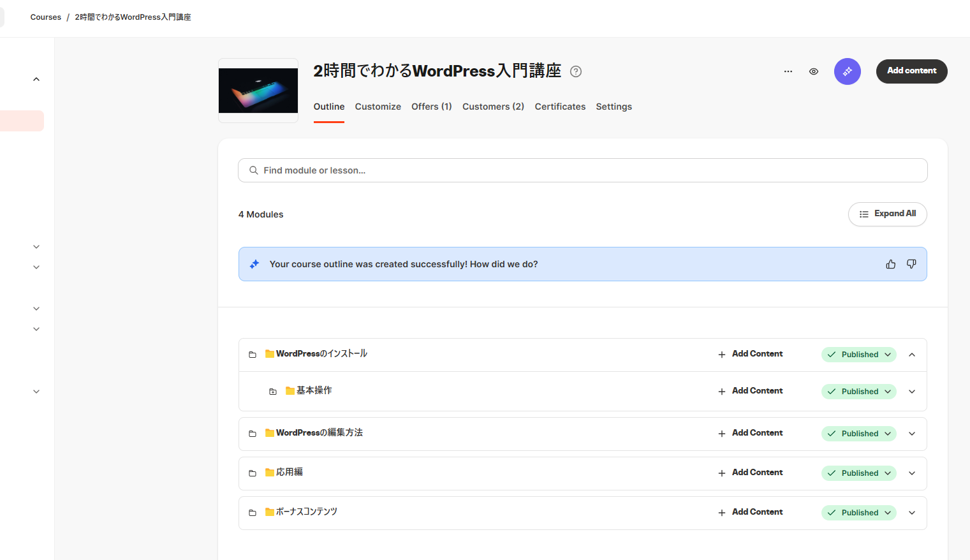
Task: Click the Expand All button
Action: (x=888, y=214)
